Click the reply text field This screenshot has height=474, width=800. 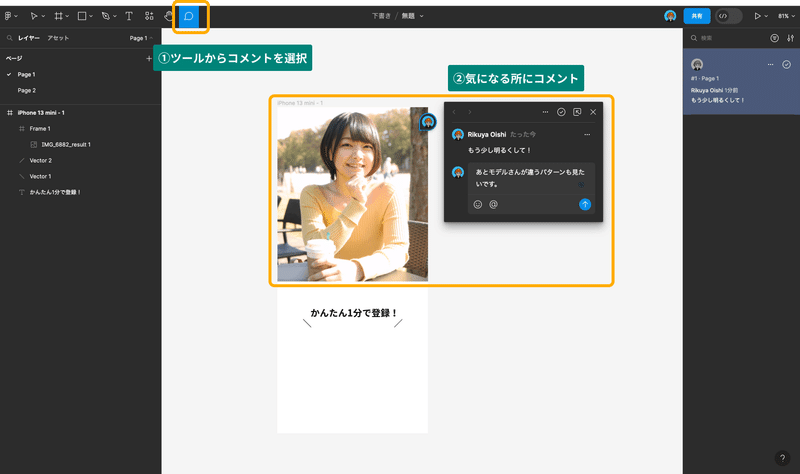point(531,179)
